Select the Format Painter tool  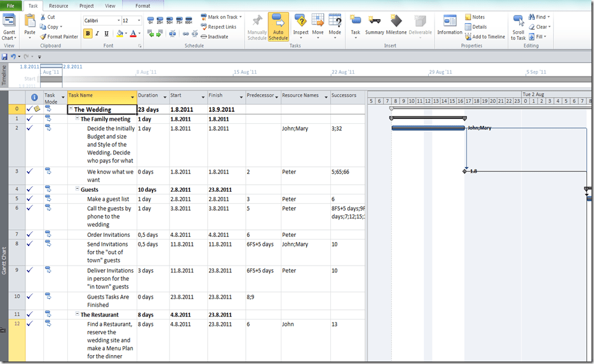(x=58, y=37)
